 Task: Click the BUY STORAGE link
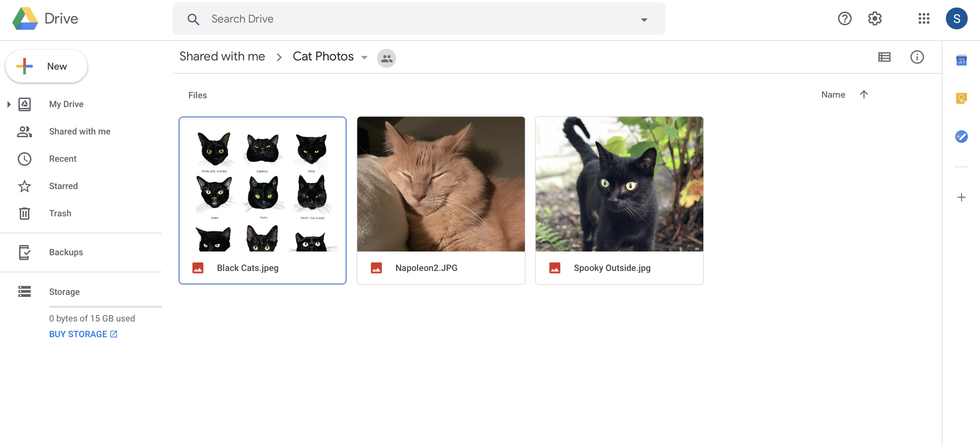(x=83, y=334)
